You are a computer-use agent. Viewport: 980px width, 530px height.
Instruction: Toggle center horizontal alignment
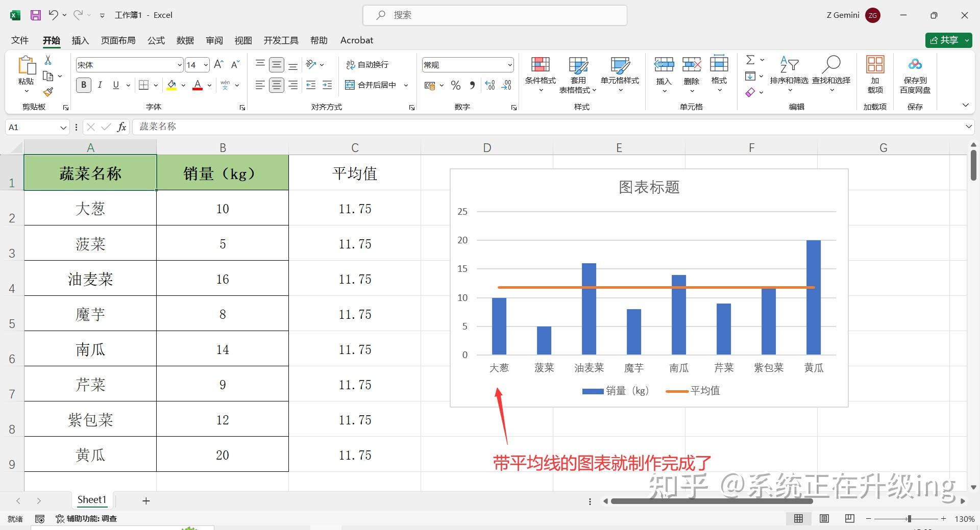pyautogui.click(x=277, y=85)
